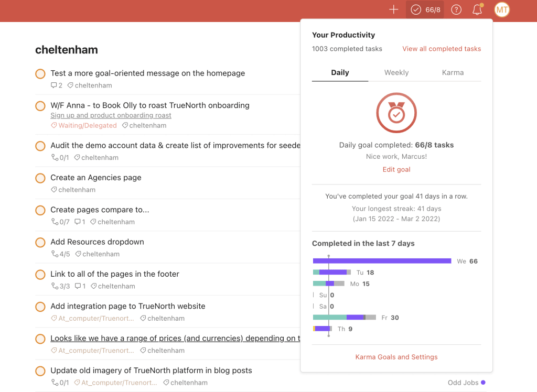This screenshot has width=537, height=392.
Task: Open Karma Goals and Settings link
Action: (x=396, y=357)
